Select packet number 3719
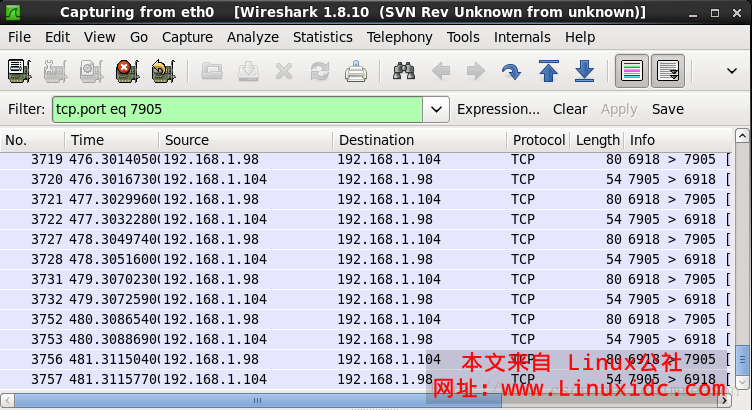752x410 pixels. pyautogui.click(x=367, y=160)
